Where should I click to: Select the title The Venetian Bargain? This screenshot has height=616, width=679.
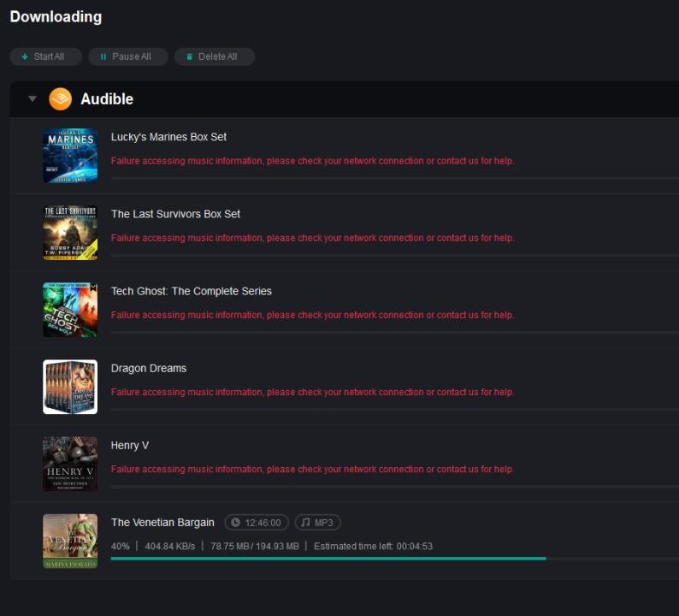click(x=162, y=523)
